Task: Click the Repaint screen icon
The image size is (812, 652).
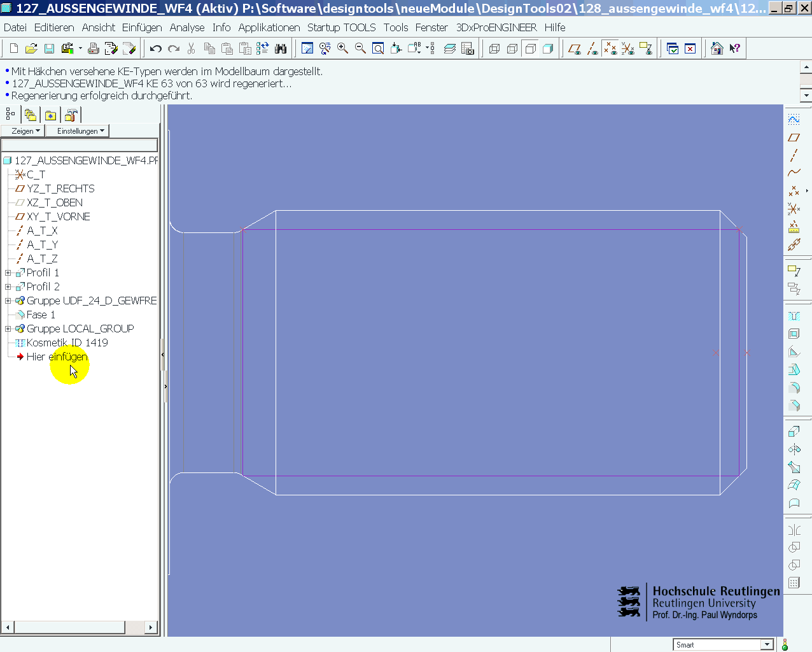Action: tap(307, 48)
